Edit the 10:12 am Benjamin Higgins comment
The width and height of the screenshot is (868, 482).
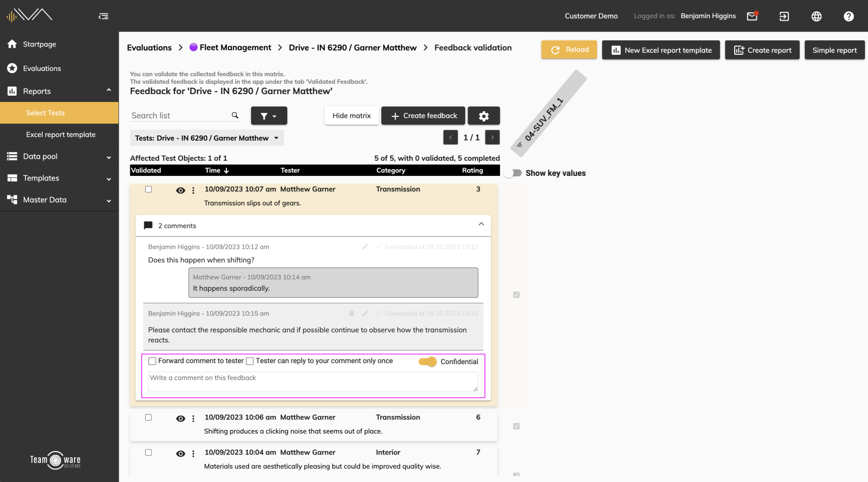click(x=365, y=247)
